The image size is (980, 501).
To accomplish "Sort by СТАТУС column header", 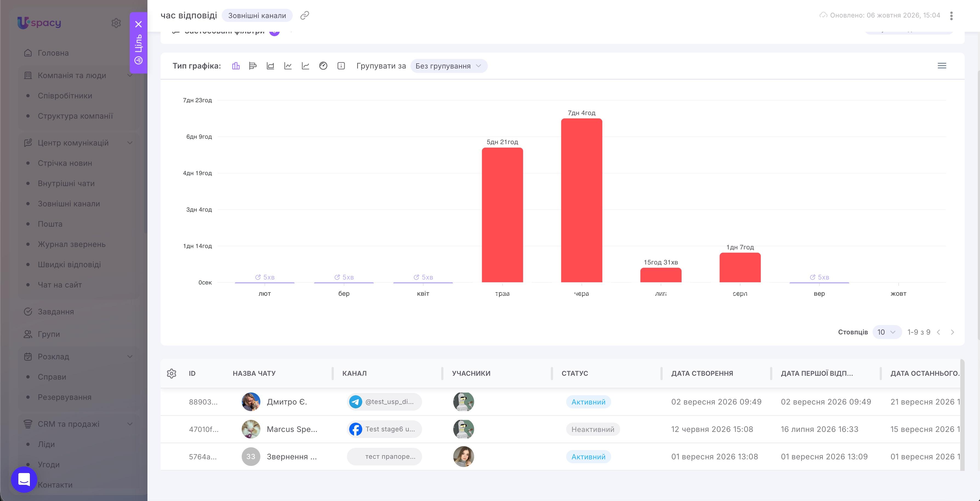I will [575, 373].
